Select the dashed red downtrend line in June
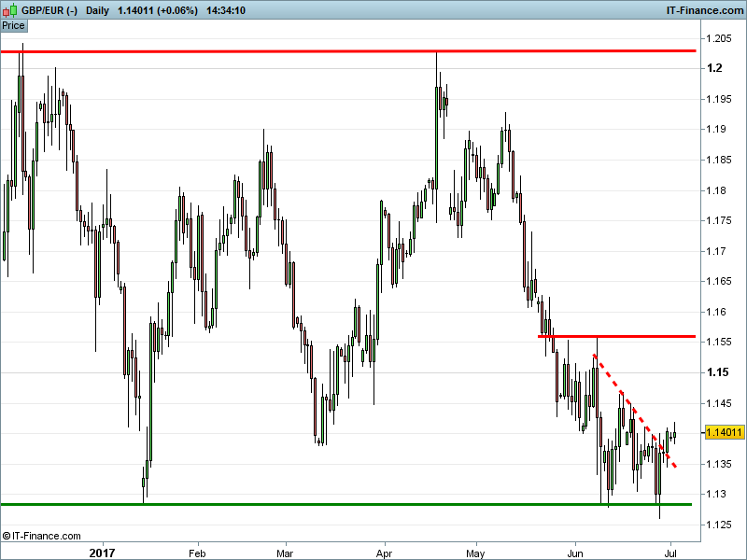The image size is (747, 560). [x=635, y=411]
